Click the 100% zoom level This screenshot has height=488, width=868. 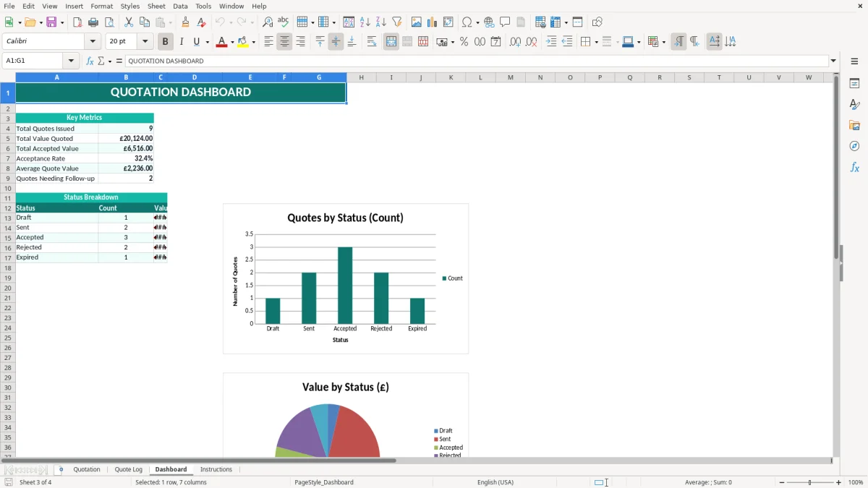[856, 482]
